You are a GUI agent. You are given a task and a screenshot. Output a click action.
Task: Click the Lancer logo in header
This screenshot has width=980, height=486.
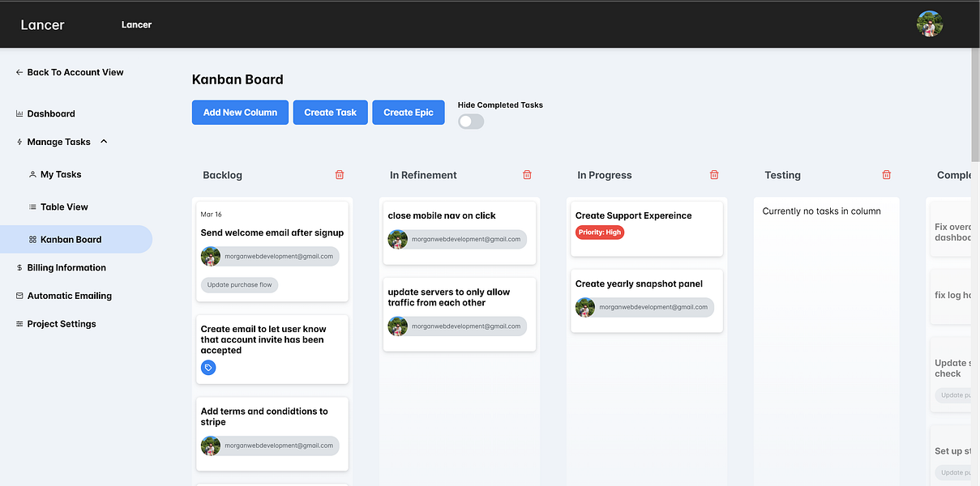point(43,24)
